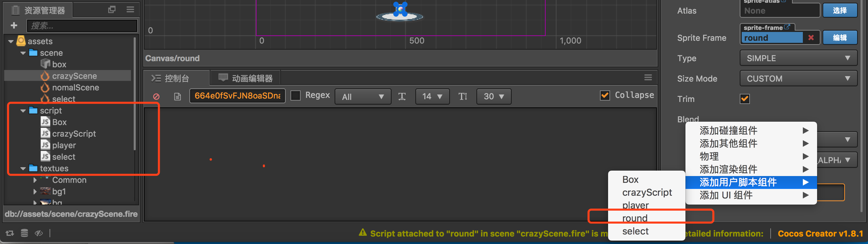Screen dimensions: 868x244
Task: Open the Size Mode CUSTOM dropdown
Action: [798, 79]
